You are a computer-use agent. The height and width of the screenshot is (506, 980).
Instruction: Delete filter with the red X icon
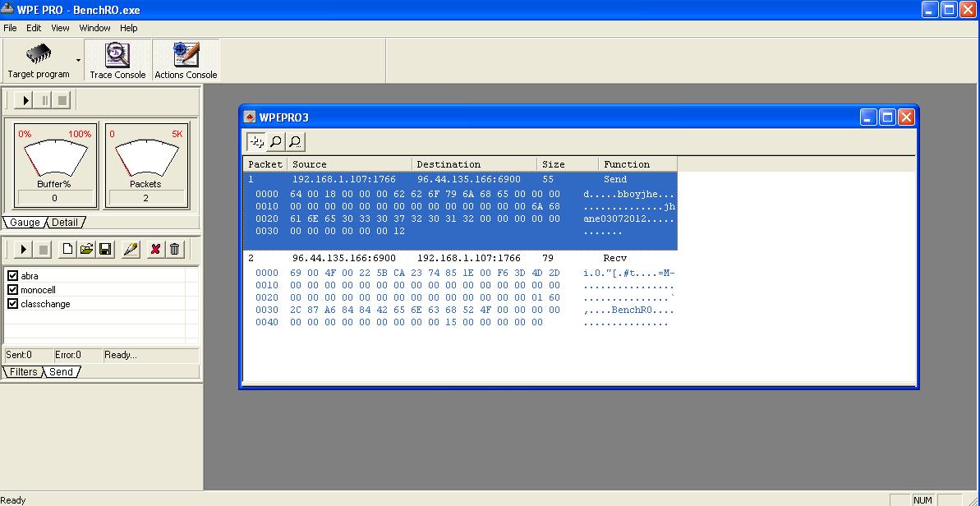click(x=155, y=249)
